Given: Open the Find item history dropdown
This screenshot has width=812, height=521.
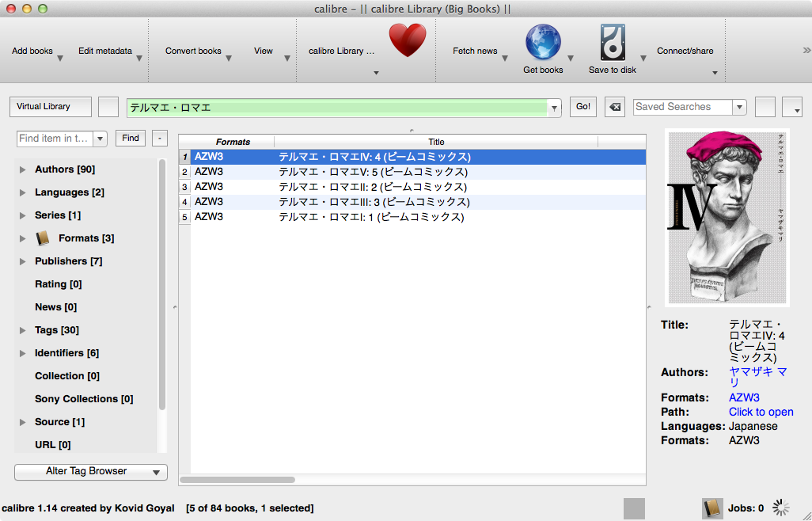Looking at the screenshot, I should click(100, 139).
